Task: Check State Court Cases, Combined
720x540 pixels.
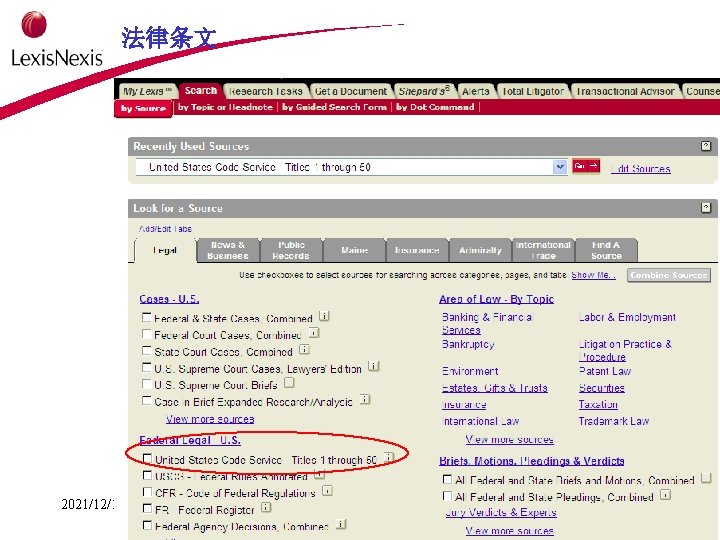Action: (x=146, y=351)
